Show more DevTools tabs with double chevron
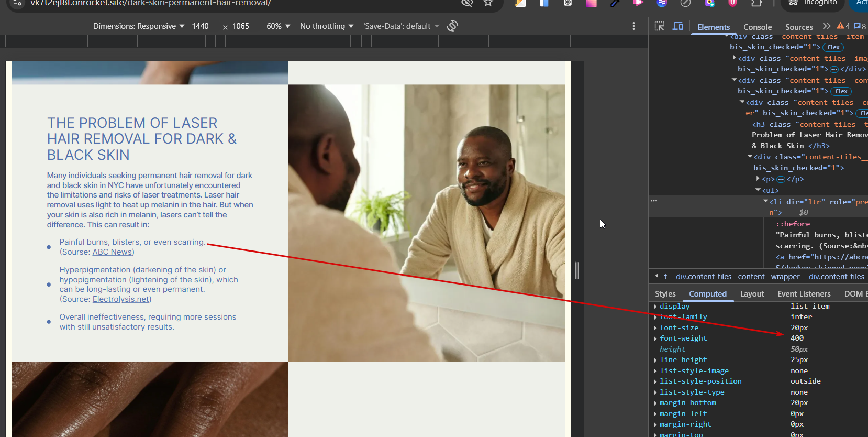The height and width of the screenshot is (437, 868). point(827,26)
